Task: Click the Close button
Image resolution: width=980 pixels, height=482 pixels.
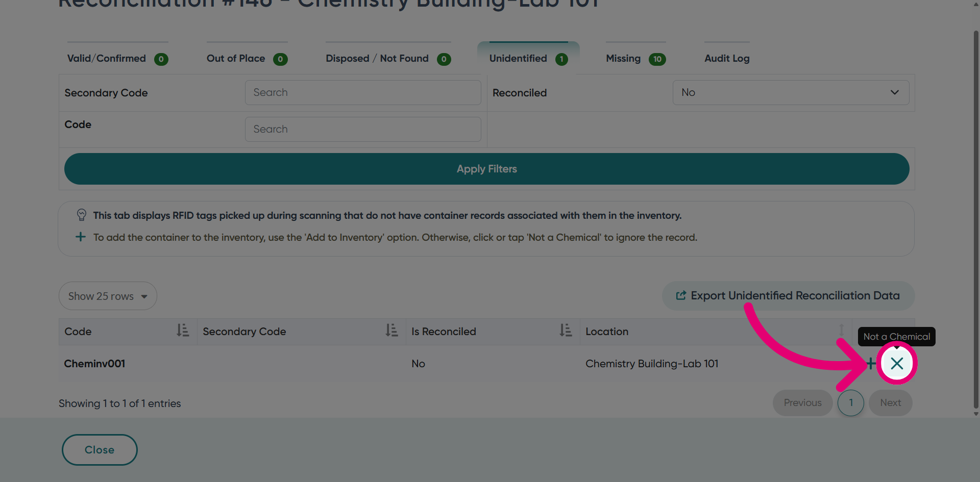Action: [x=100, y=449]
